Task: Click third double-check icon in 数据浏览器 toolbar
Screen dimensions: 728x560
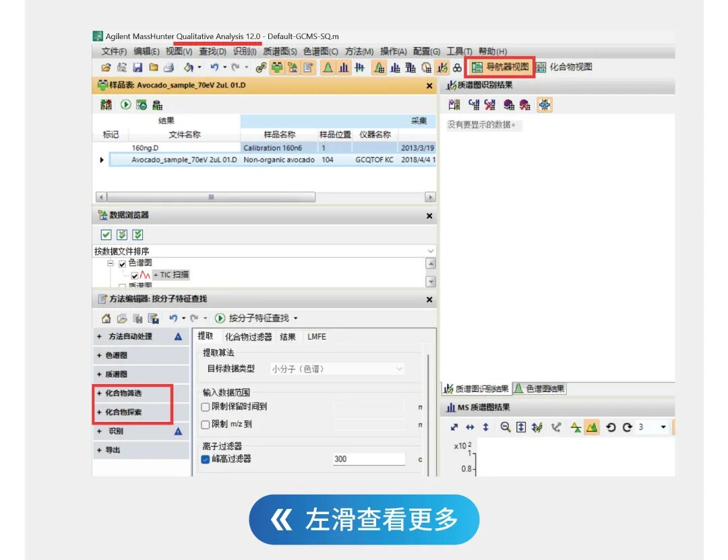Action: point(138,235)
